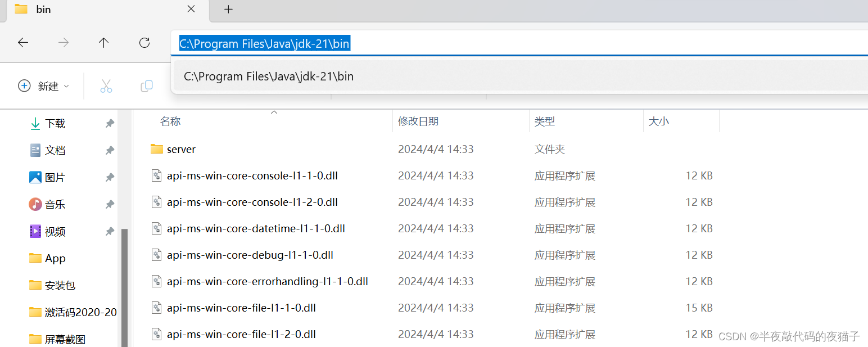Image resolution: width=868 pixels, height=347 pixels.
Task: Click the sidebar vertical scrollbar
Action: 124,287
